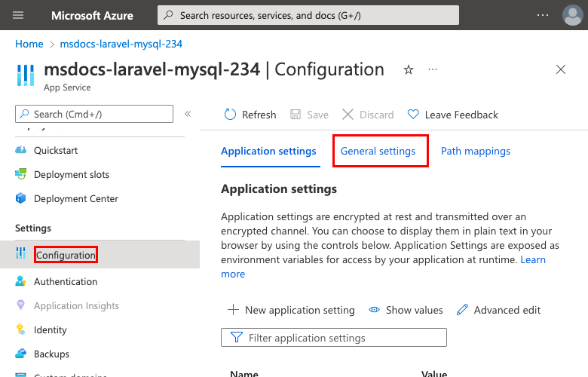Select Authentication in sidebar
Viewport: 588px width, 377px height.
pyautogui.click(x=65, y=281)
